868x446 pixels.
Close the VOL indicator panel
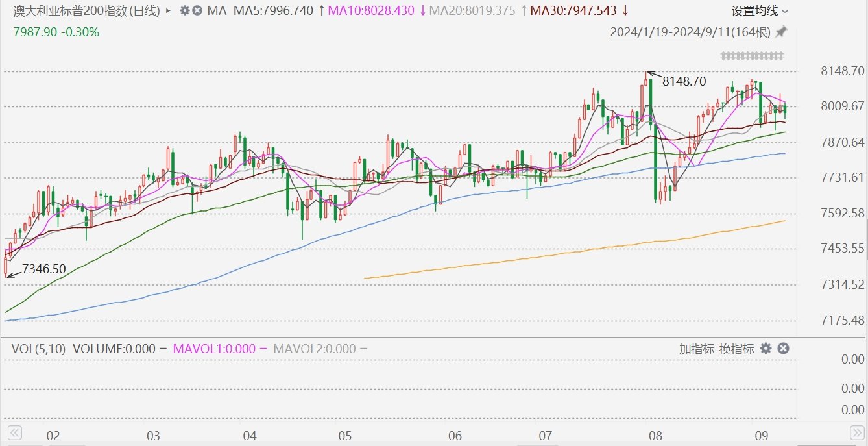(x=783, y=349)
